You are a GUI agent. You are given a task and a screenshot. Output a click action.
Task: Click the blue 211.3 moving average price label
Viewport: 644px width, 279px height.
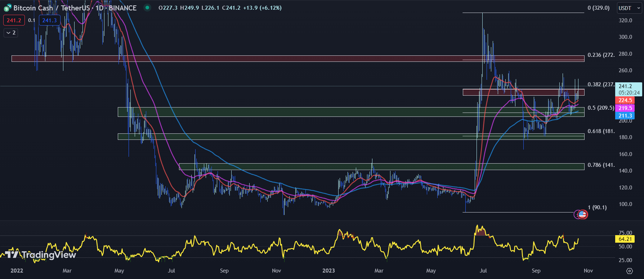click(625, 116)
